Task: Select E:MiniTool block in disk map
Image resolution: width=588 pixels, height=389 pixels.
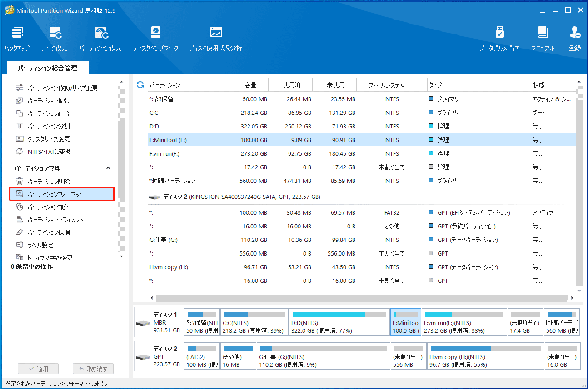Action: click(x=406, y=322)
